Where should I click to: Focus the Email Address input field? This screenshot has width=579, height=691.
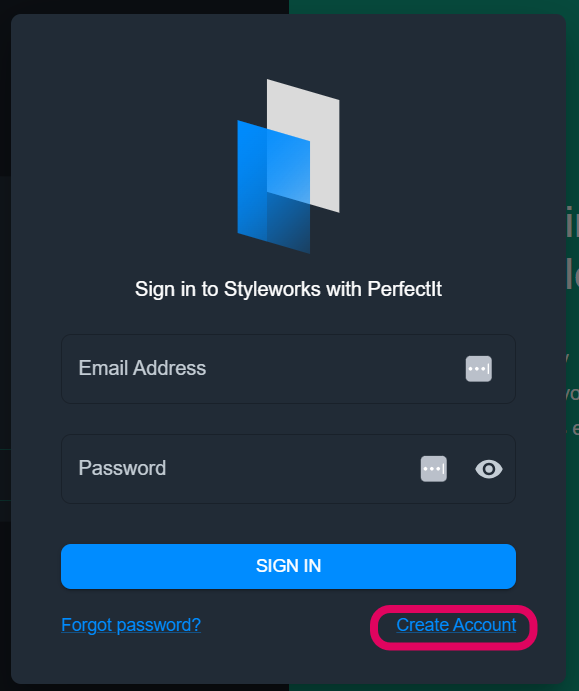289,369
